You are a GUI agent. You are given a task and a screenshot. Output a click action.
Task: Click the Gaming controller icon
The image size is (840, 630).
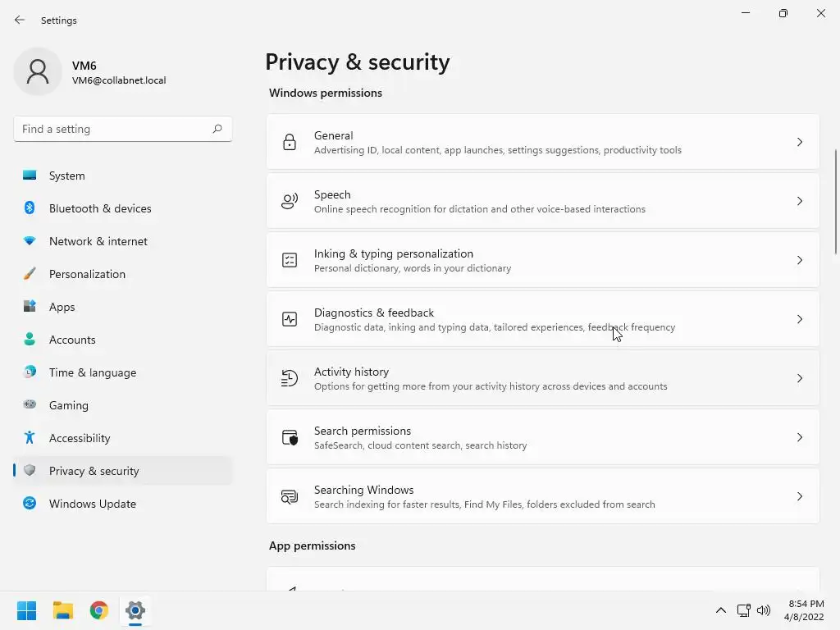click(x=30, y=405)
